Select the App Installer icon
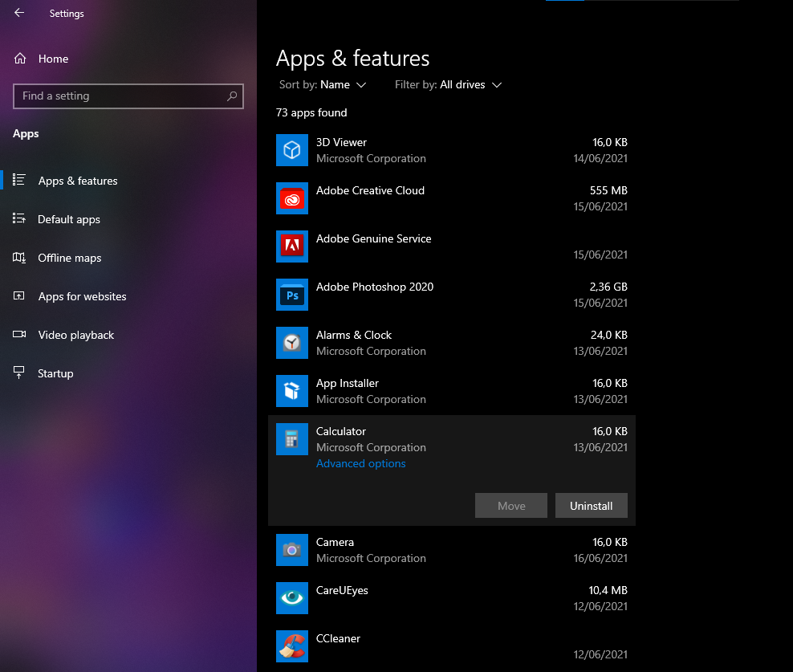This screenshot has width=793, height=672. coord(292,391)
